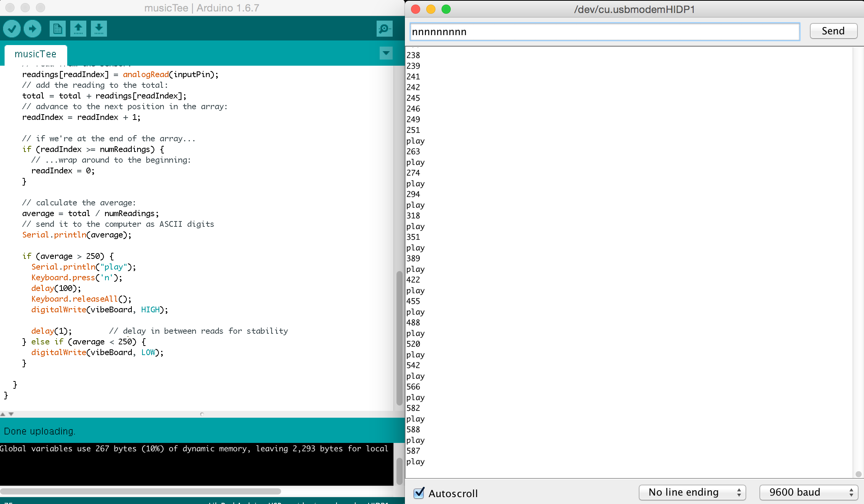The width and height of the screenshot is (864, 504).
Task: Click the console expand down triangle
Action: pos(11,414)
